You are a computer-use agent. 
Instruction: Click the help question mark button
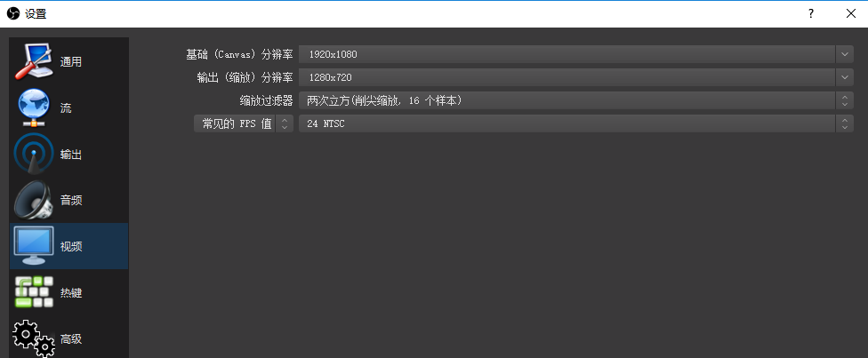811,14
